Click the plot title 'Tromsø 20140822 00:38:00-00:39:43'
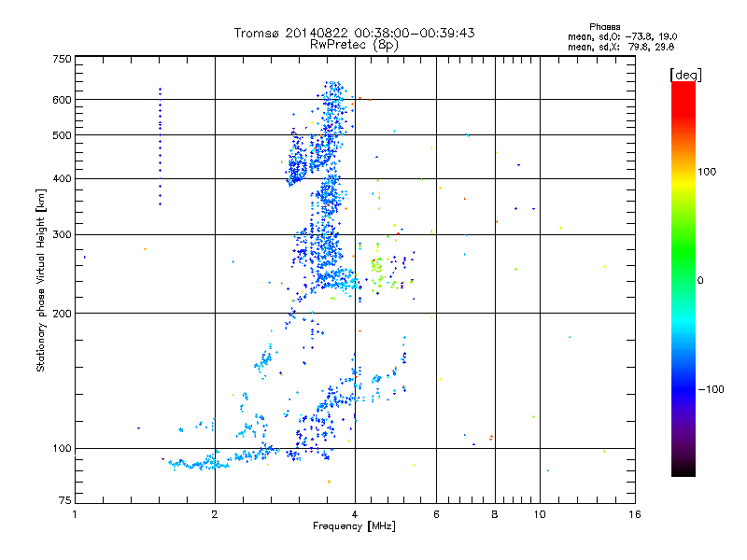Screen dimensions: 747x560 354,33
